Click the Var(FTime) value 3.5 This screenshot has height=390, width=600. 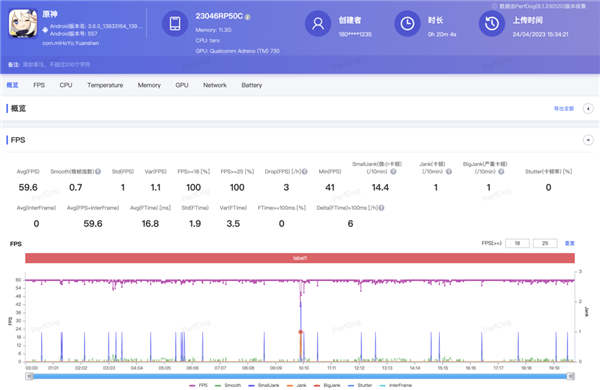click(x=233, y=224)
